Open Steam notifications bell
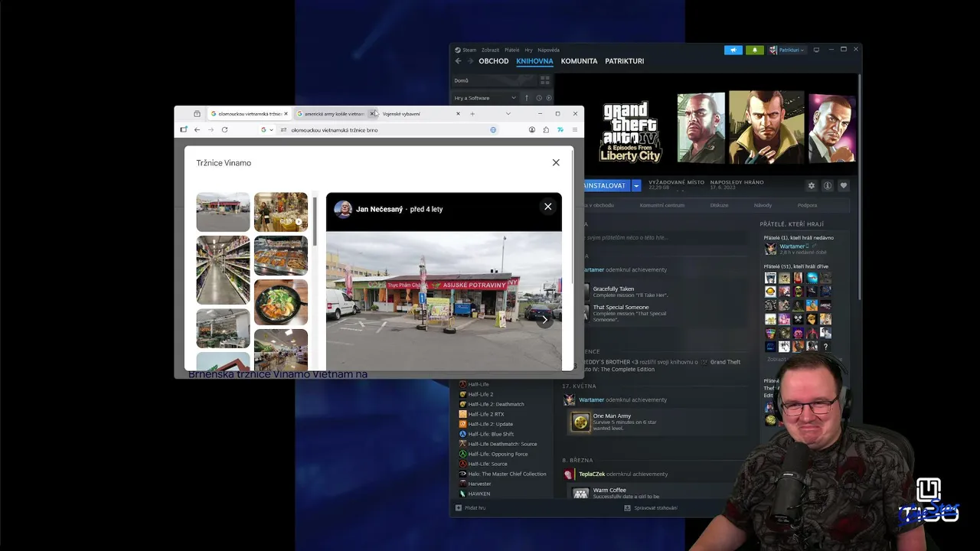Screen dimensions: 980x551 point(754,50)
